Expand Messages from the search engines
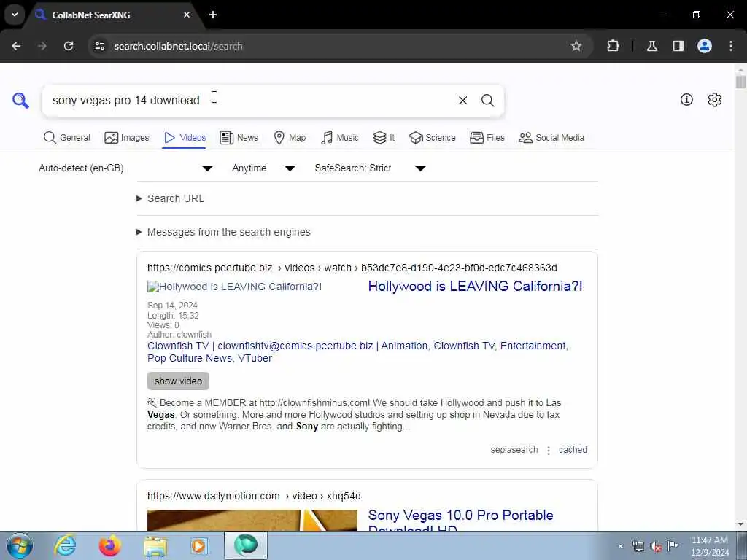747x560 pixels. coord(223,232)
